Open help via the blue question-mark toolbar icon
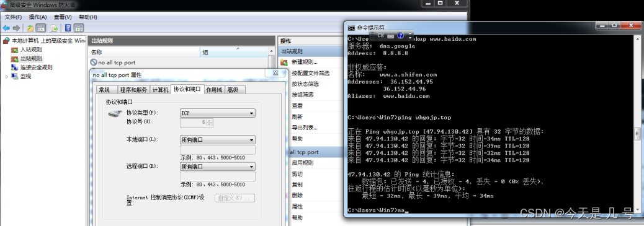Screen dimensions: 644x226 pyautogui.click(x=68, y=28)
